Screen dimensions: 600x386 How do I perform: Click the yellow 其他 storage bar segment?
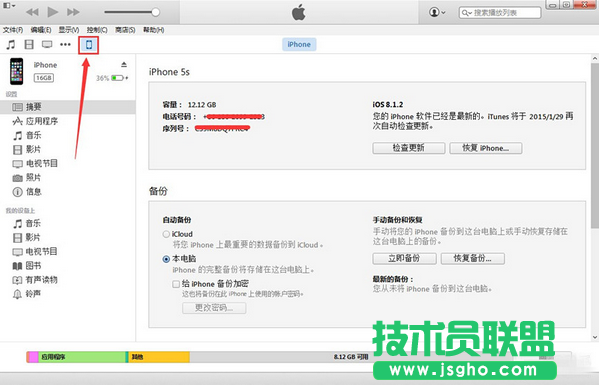[x=159, y=357]
